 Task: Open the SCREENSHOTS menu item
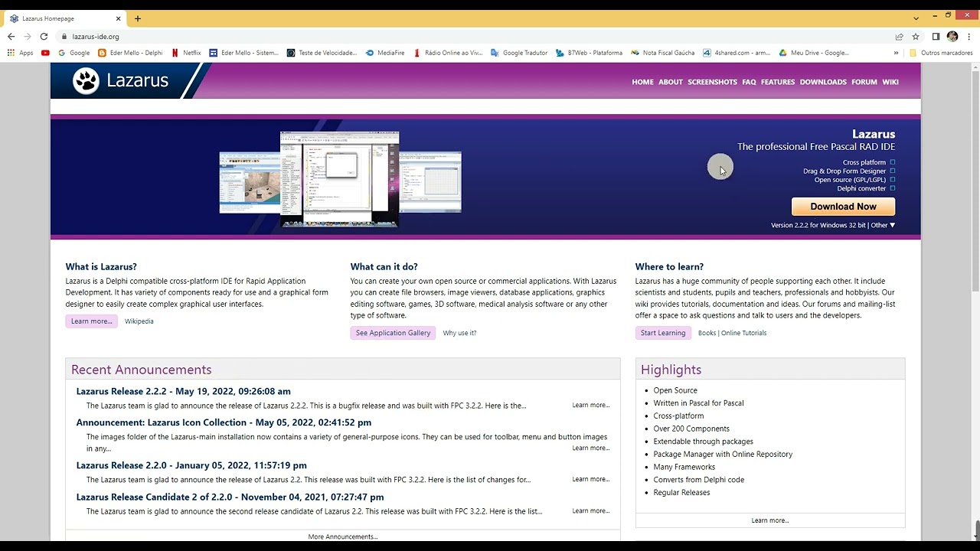pos(712,82)
